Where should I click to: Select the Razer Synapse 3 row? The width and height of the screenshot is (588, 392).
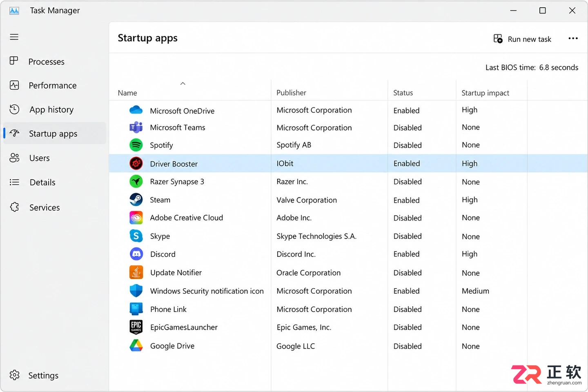348,182
